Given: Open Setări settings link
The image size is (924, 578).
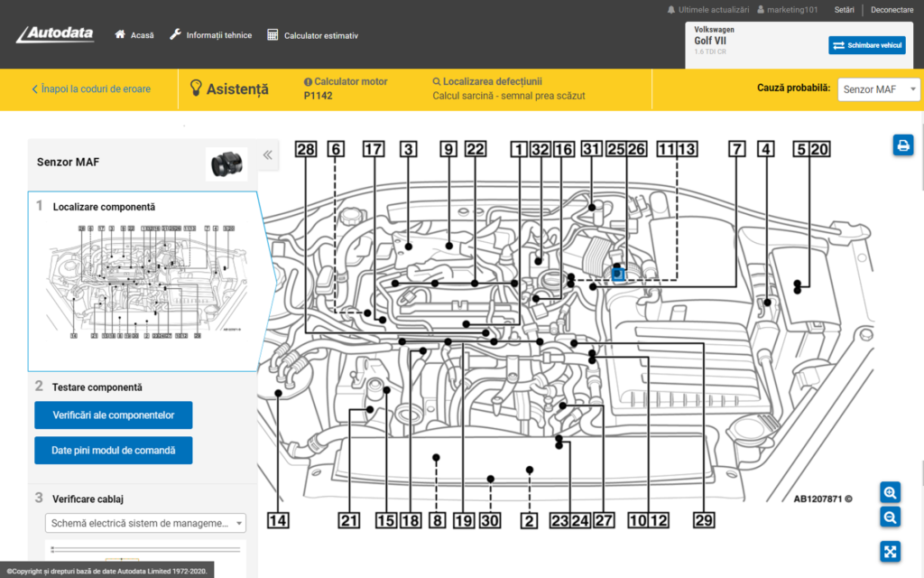Looking at the screenshot, I should (x=844, y=10).
